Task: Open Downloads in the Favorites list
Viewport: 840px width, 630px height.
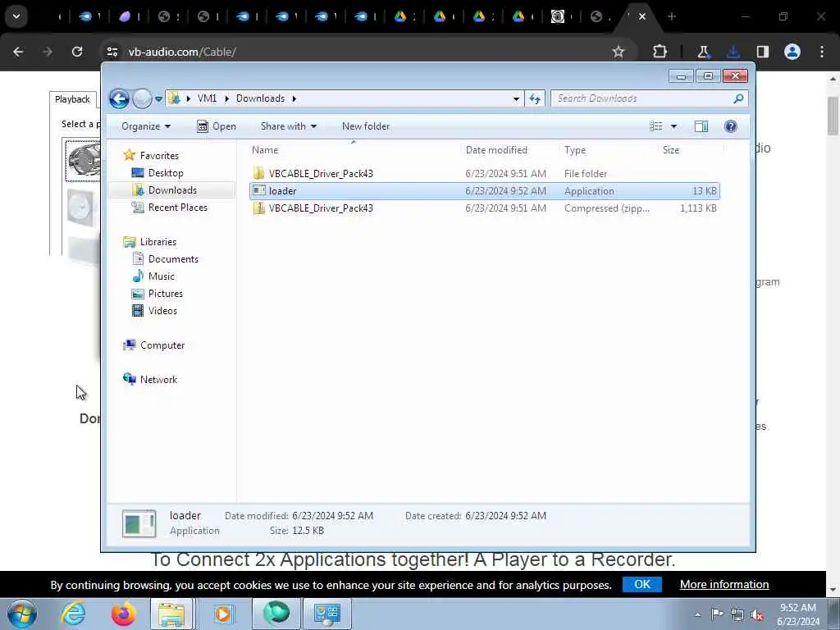Action: point(172,190)
